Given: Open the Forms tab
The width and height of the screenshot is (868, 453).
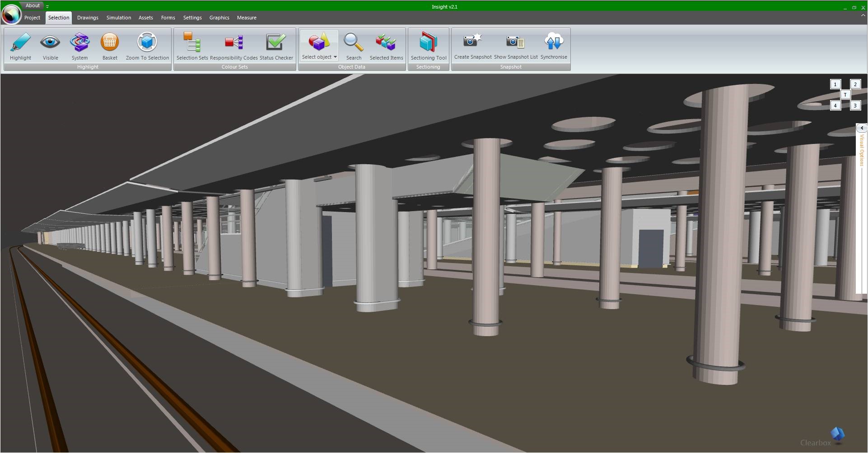Looking at the screenshot, I should click(168, 18).
